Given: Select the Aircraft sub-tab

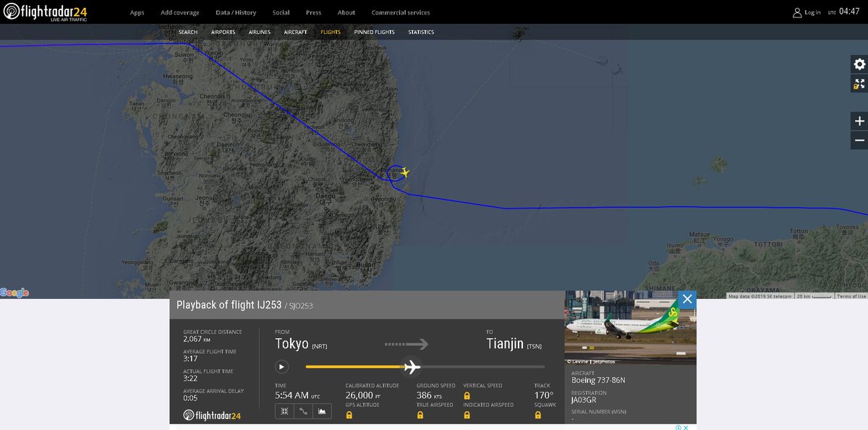Looking at the screenshot, I should point(295,32).
